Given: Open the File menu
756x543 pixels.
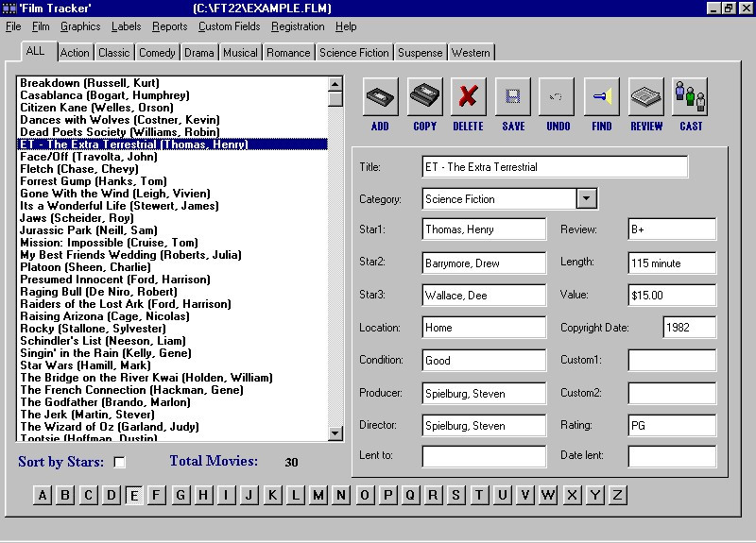Looking at the screenshot, I should coord(13,26).
